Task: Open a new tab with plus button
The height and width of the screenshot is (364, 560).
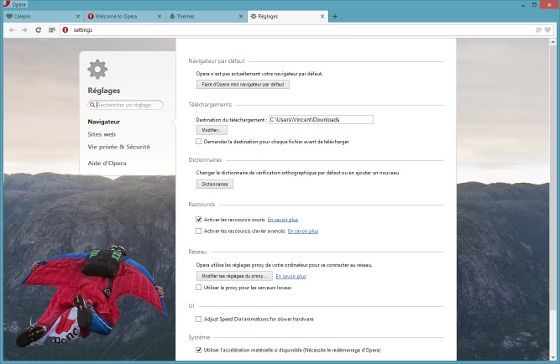Action: coord(335,16)
